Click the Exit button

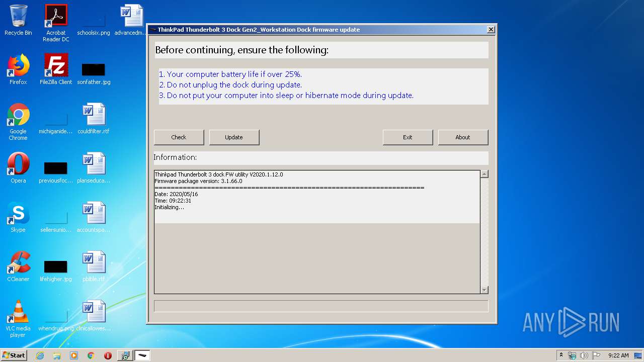point(408,137)
